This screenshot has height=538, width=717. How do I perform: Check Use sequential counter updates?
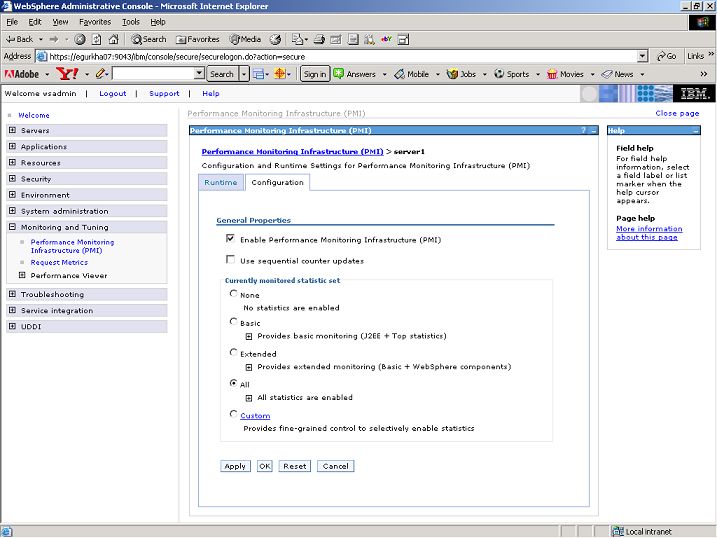point(230,260)
